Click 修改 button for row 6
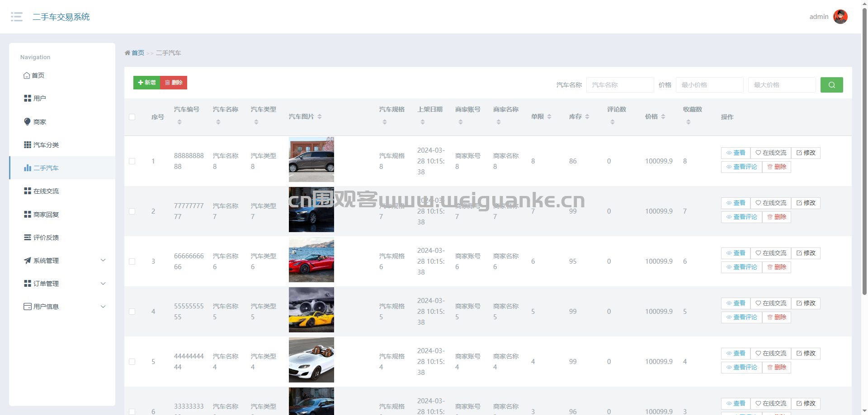Viewport: 868px width, 415px height. pyautogui.click(x=806, y=404)
